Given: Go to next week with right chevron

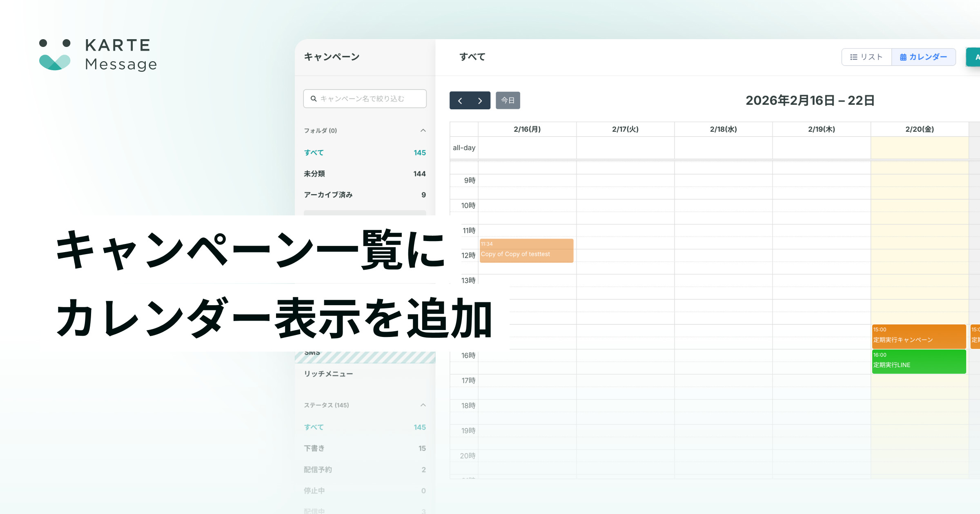Looking at the screenshot, I should coord(480,100).
